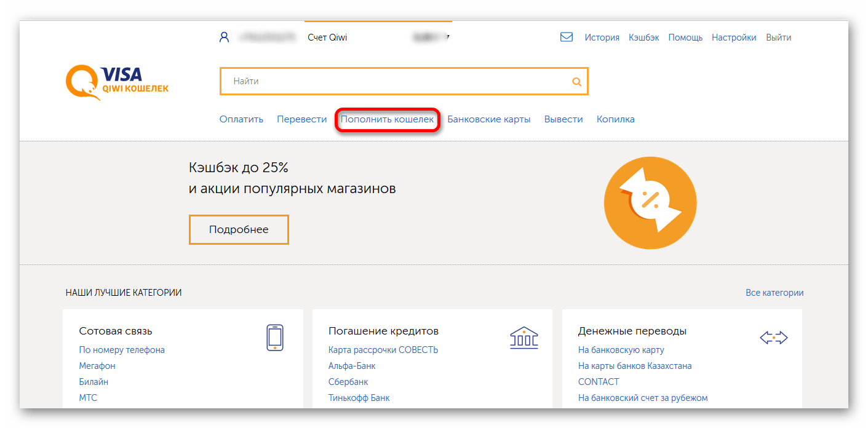The image size is (868, 428).
Task: Open the На банковскую карту transfer link
Action: click(x=621, y=350)
